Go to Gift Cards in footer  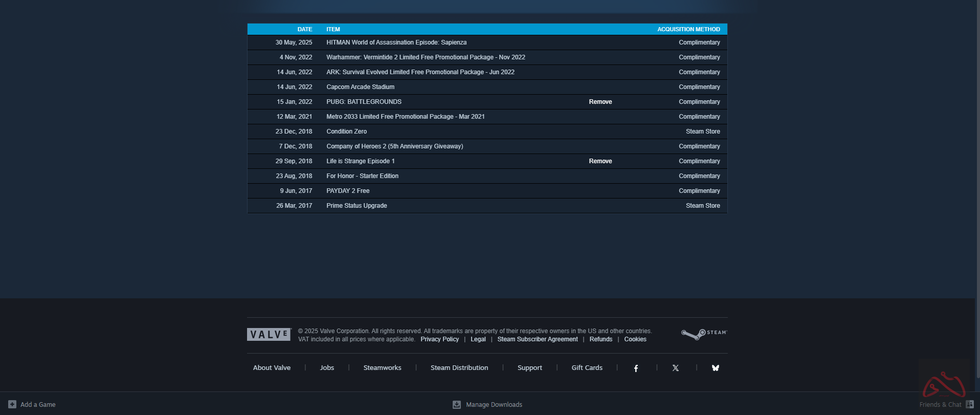coord(587,368)
